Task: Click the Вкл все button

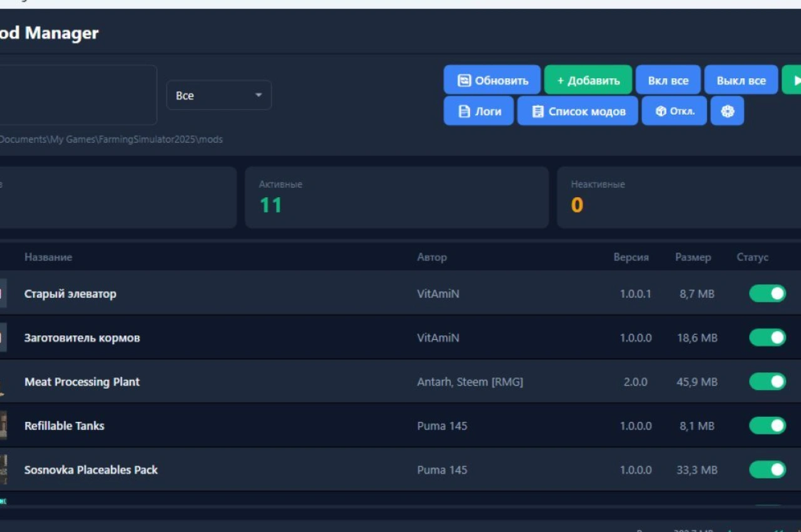Action: coord(668,80)
